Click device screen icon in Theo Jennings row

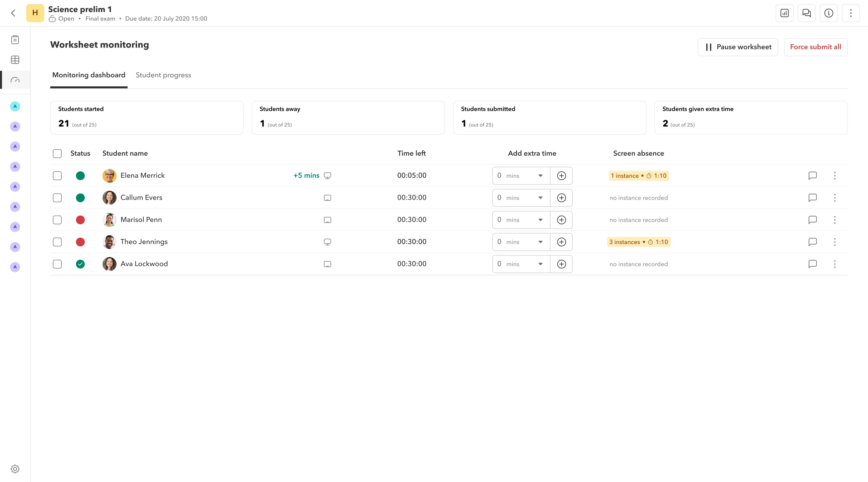click(328, 242)
